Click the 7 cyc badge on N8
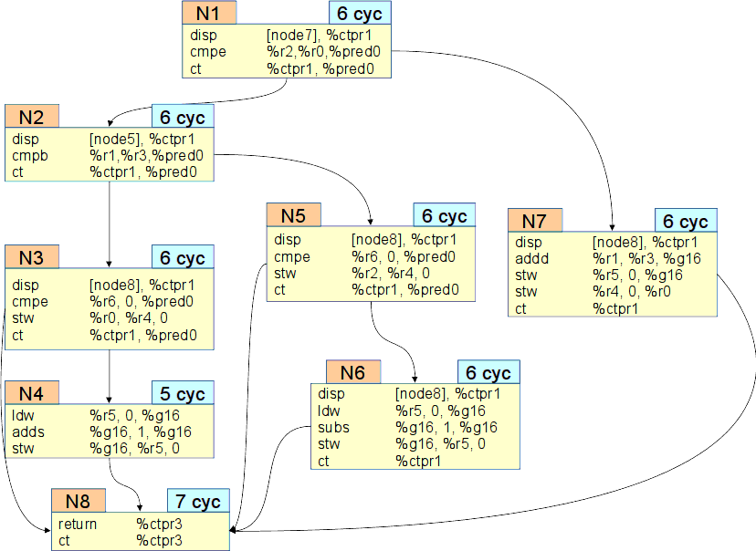756x551 pixels. pyautogui.click(x=198, y=501)
